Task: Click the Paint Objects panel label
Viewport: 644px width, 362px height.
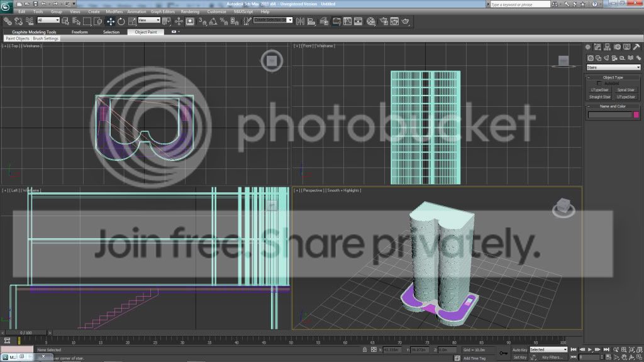Action: click(18, 38)
